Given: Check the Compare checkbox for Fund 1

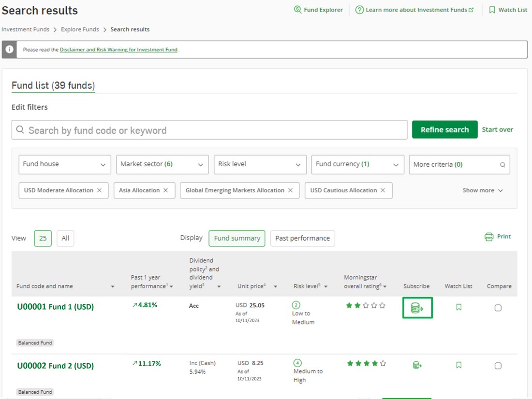Looking at the screenshot, I should (x=498, y=307).
